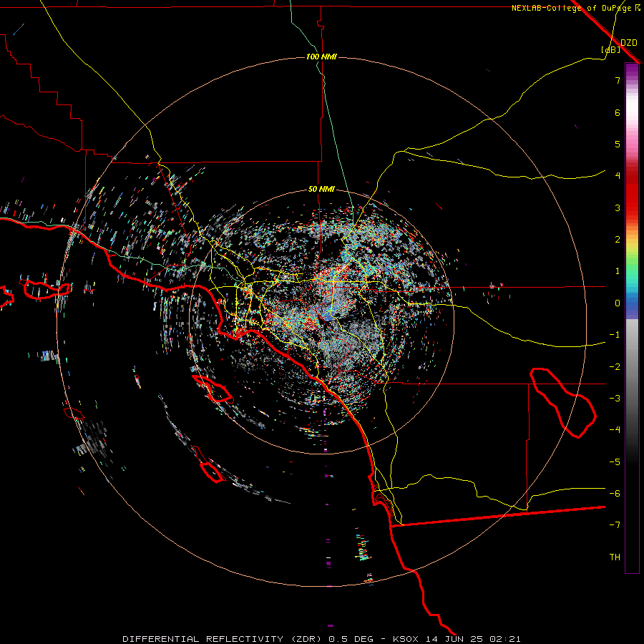Click the TH label on the scale
This screenshot has height=644, width=644.
(x=615, y=557)
